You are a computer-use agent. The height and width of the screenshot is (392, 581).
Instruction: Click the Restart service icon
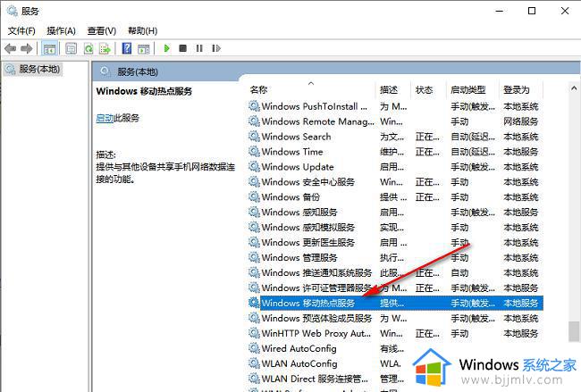pos(216,48)
